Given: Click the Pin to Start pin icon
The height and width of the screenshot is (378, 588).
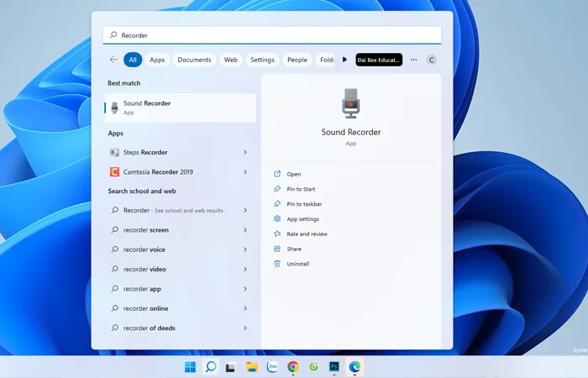Looking at the screenshot, I should point(277,189).
